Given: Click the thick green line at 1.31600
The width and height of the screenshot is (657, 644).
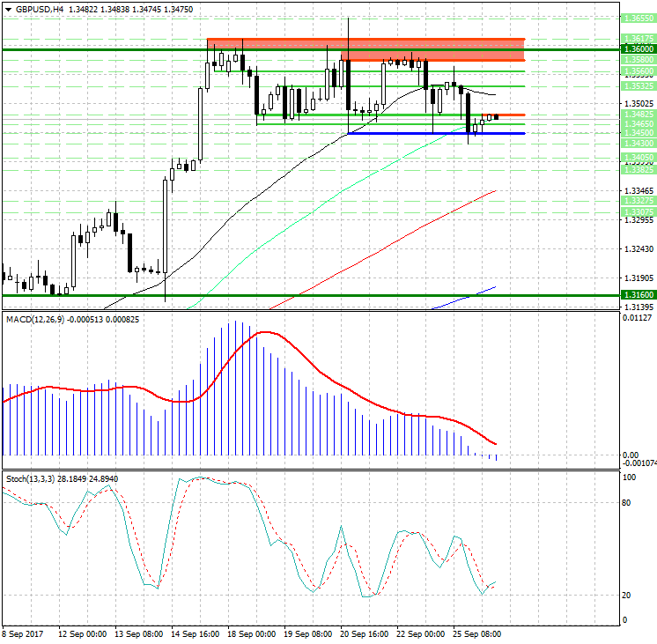Looking at the screenshot, I should coord(308,295).
